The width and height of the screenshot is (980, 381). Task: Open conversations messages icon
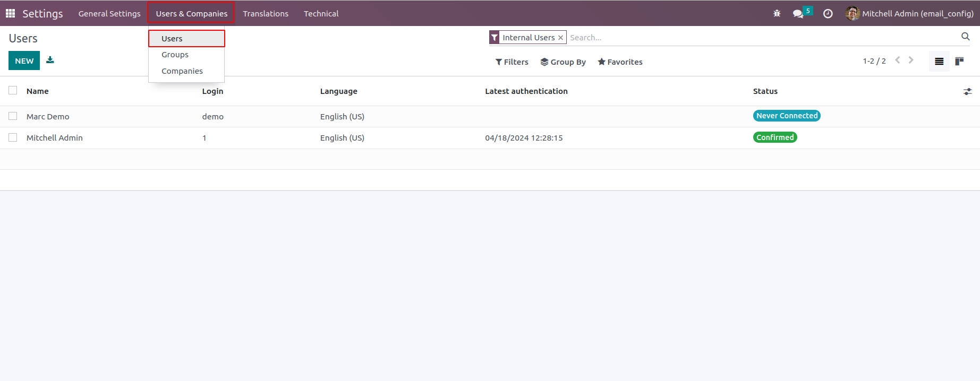pyautogui.click(x=798, y=14)
